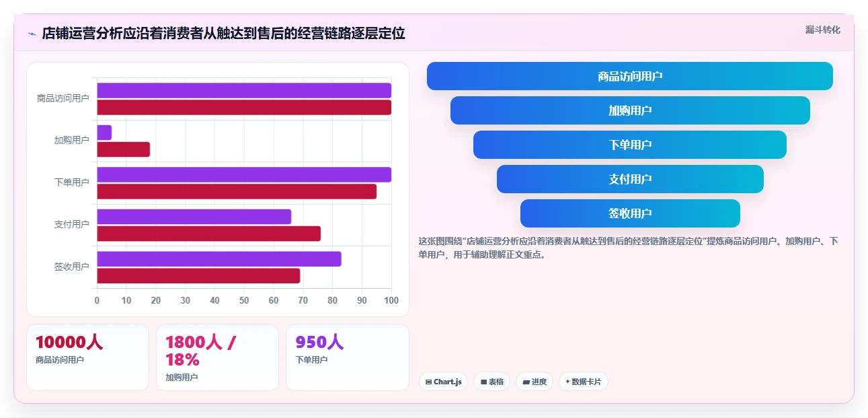Click the 签收用户 funnel stage
868x418 pixels.
[630, 213]
